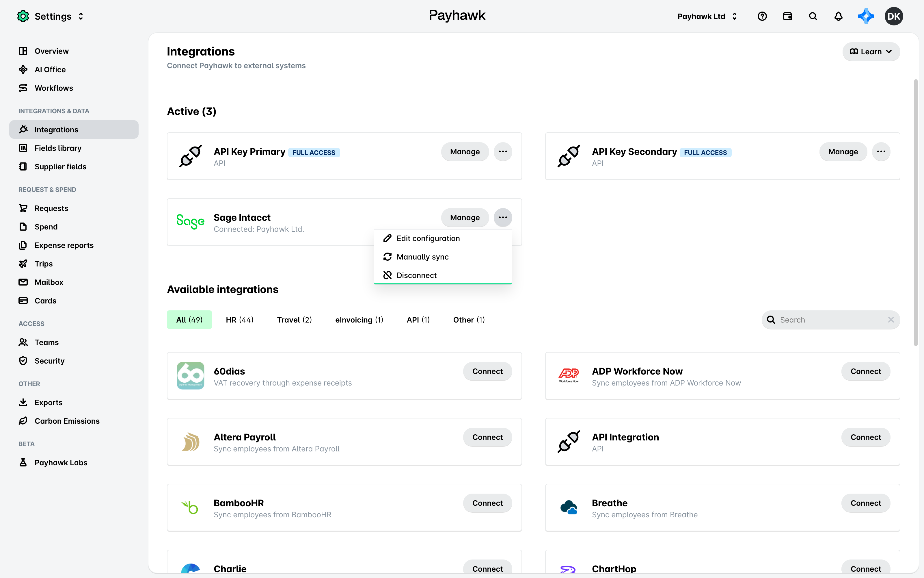Viewport: 924px width, 578px height.
Task: Open Payhawk Labs beta page
Action: [x=74, y=463]
